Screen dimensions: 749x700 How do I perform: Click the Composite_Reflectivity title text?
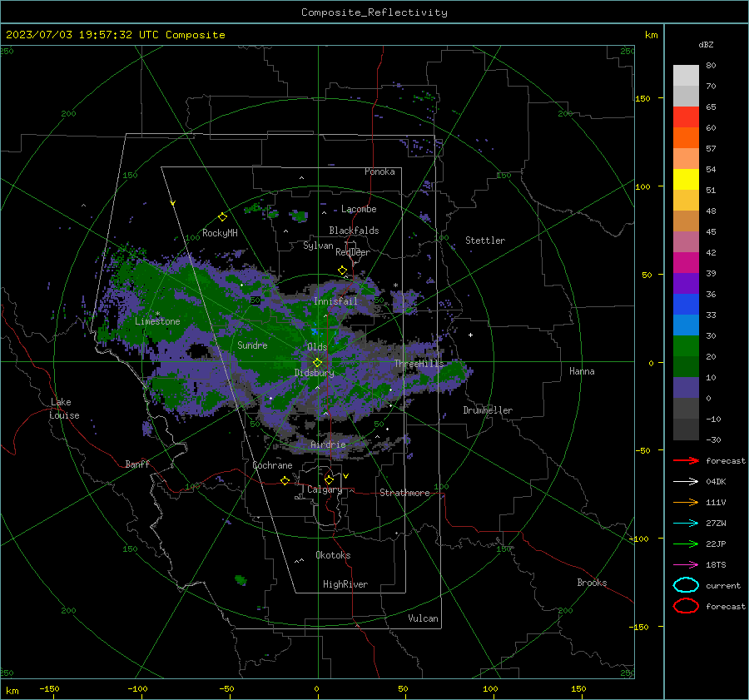pyautogui.click(x=374, y=12)
